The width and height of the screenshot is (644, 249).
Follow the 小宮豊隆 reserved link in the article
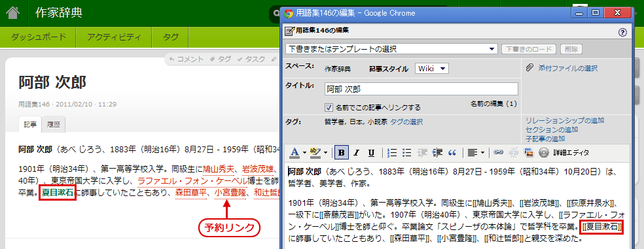tap(230, 192)
